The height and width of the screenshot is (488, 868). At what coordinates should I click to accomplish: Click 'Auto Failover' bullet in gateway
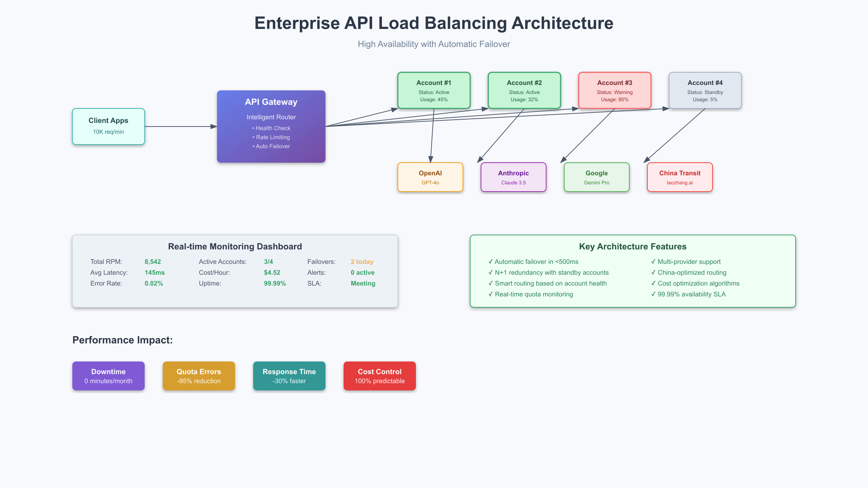pyautogui.click(x=271, y=146)
